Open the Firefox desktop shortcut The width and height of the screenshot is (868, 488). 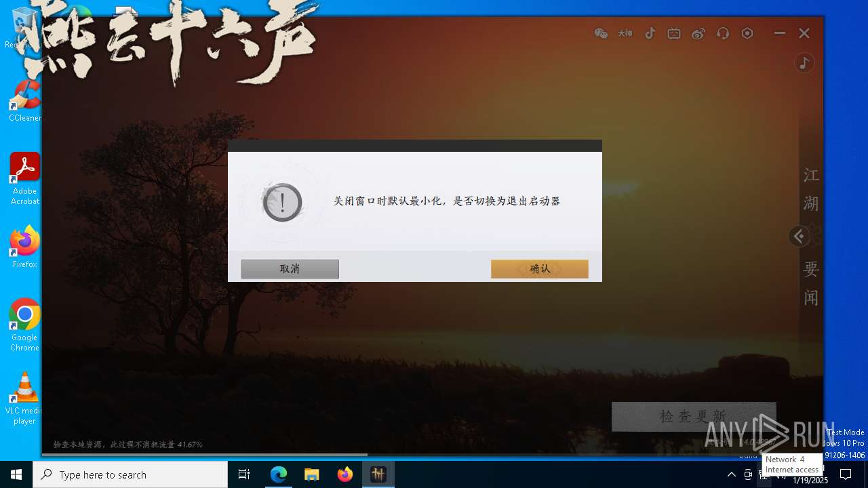click(x=24, y=247)
